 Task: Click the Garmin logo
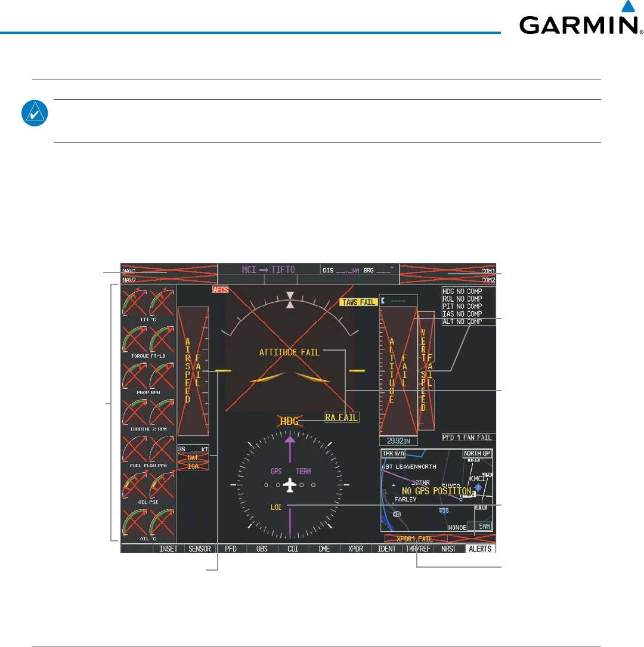point(581,18)
